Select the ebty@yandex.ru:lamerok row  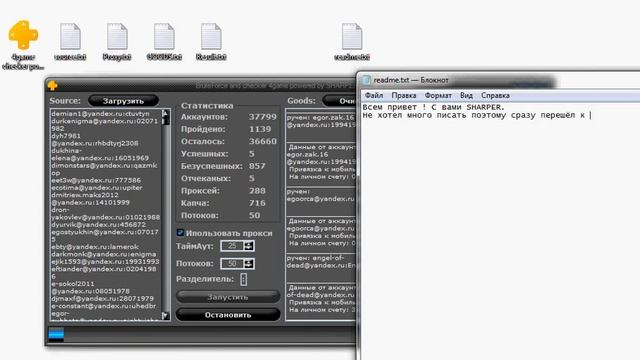pos(95,247)
